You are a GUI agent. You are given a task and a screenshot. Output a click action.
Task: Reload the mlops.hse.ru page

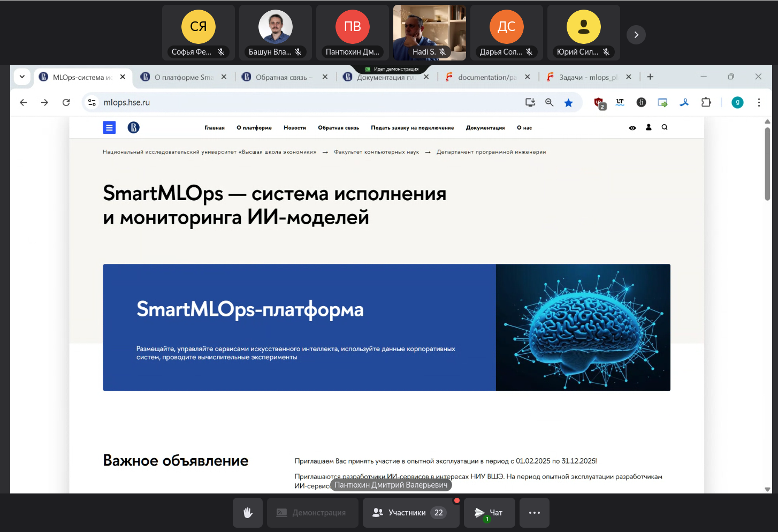pyautogui.click(x=66, y=102)
